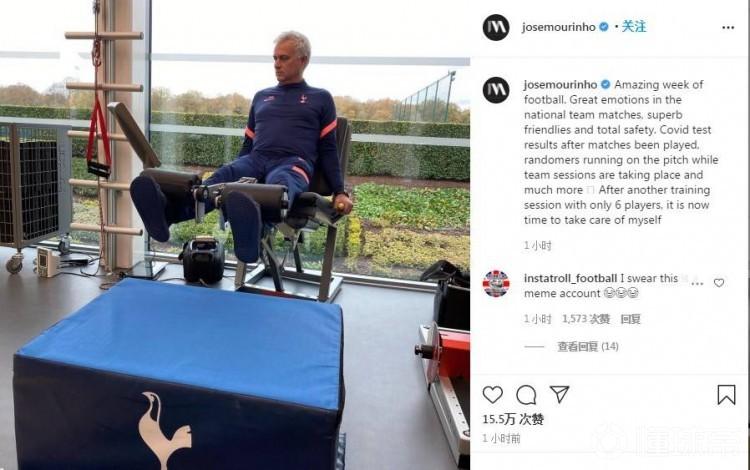Click the heart like icon below post

point(493,395)
